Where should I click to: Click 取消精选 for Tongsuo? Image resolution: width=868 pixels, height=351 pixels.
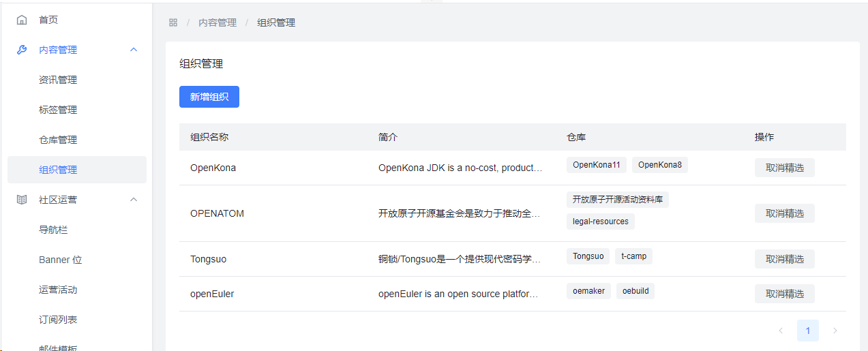(x=785, y=259)
